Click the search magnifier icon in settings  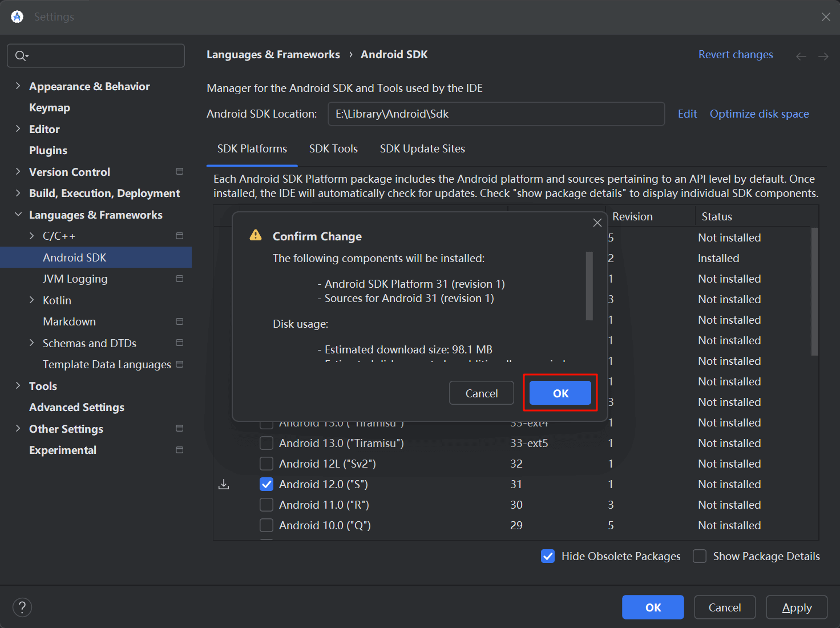click(x=21, y=56)
